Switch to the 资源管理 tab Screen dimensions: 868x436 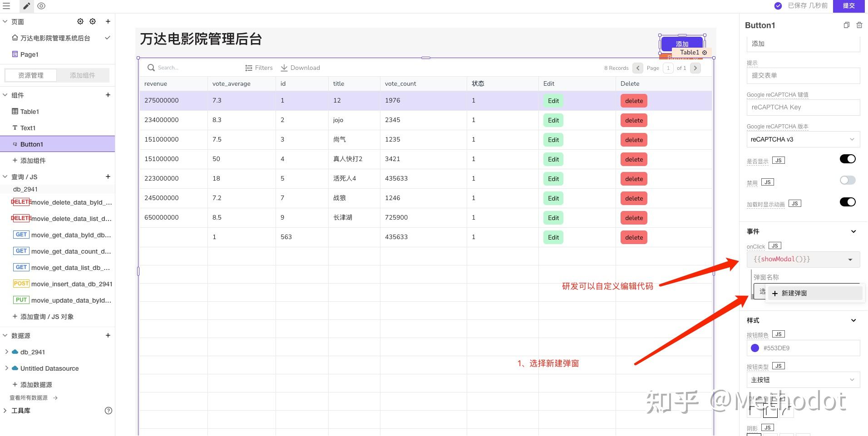click(31, 75)
